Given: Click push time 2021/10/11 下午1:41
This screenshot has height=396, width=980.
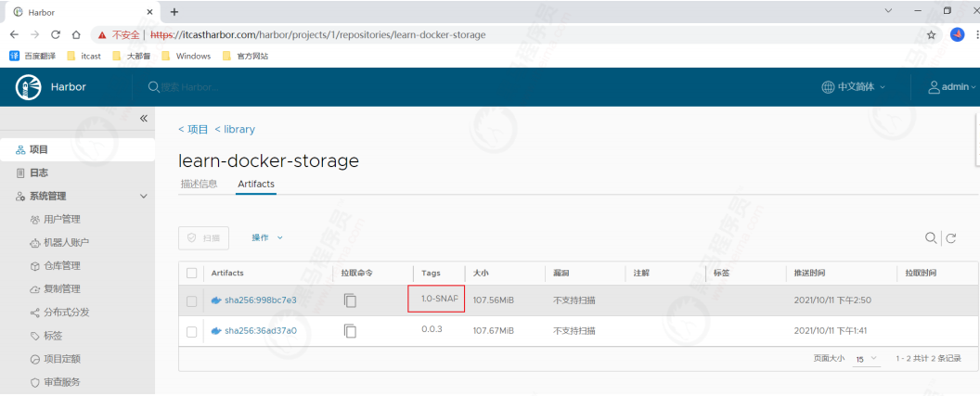Looking at the screenshot, I should tap(832, 330).
